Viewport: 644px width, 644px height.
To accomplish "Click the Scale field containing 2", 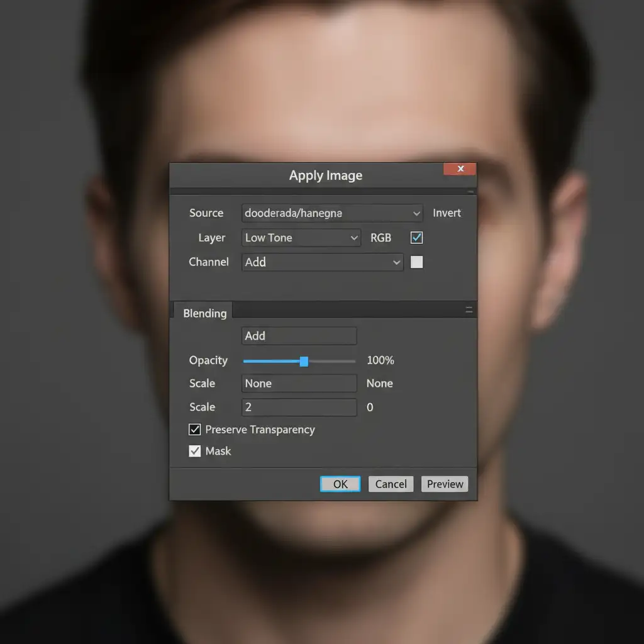I will coord(299,407).
